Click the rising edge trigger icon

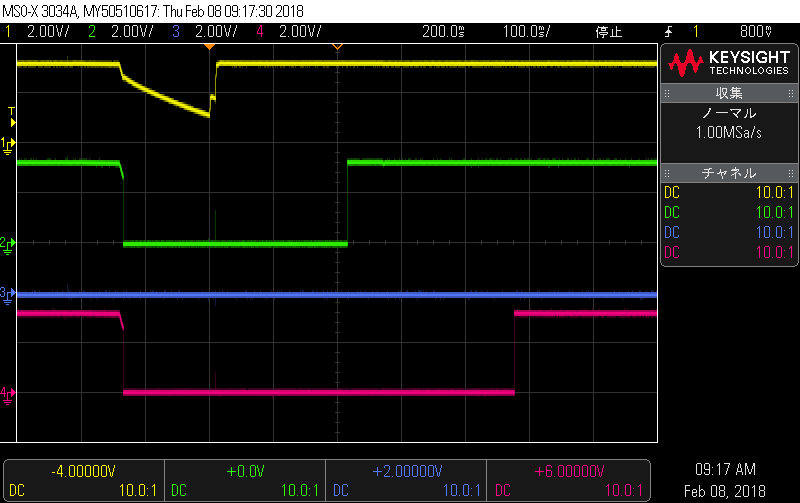[669, 32]
